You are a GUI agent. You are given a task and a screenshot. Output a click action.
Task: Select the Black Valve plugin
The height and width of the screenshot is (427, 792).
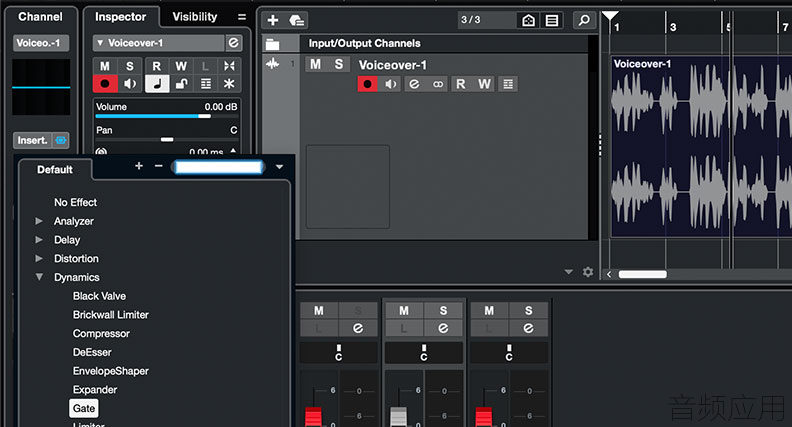(x=99, y=296)
